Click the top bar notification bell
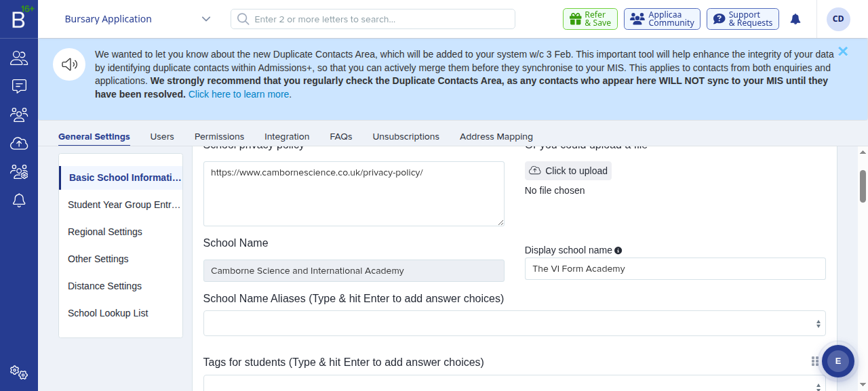Image resolution: width=868 pixels, height=391 pixels. [x=795, y=19]
